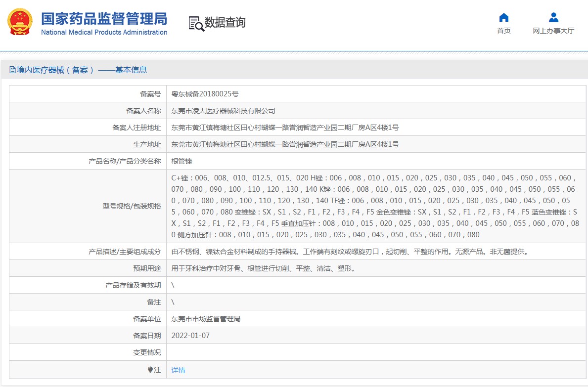Click 数据查询 heading text

tap(225, 22)
